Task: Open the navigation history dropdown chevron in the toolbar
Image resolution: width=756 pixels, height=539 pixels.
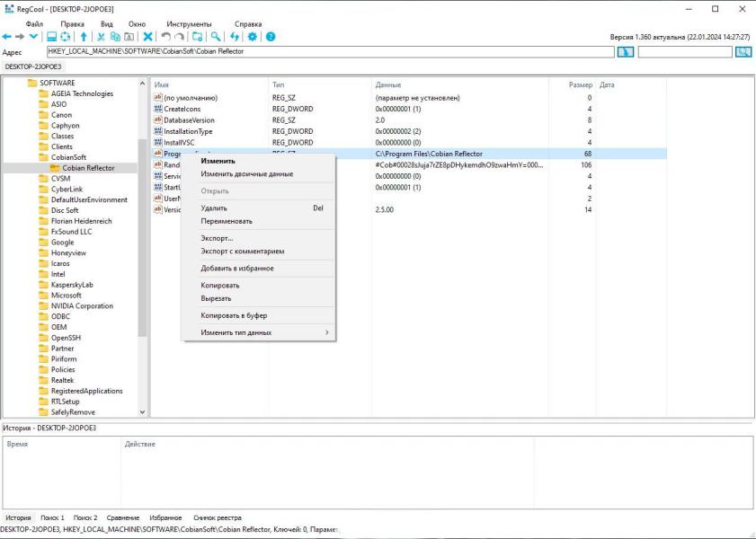Action: pos(33,37)
